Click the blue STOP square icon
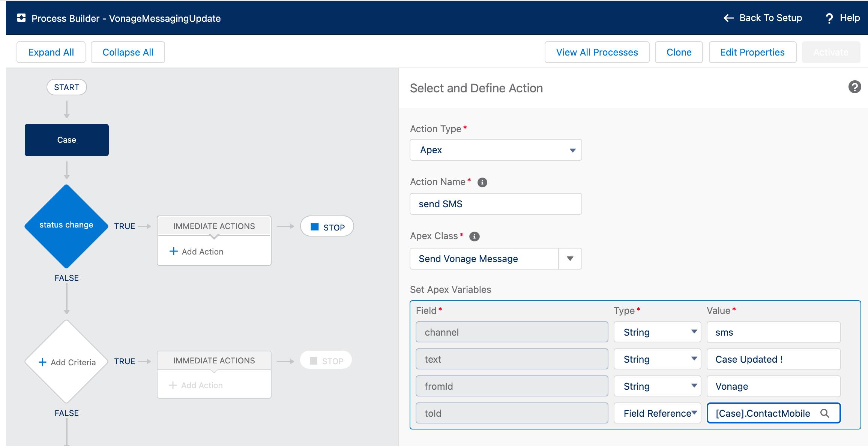Viewport: 868px width, 446px height. pyautogui.click(x=315, y=227)
